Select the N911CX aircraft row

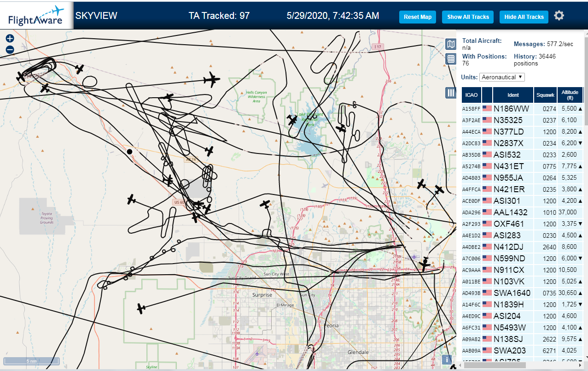[x=523, y=270]
